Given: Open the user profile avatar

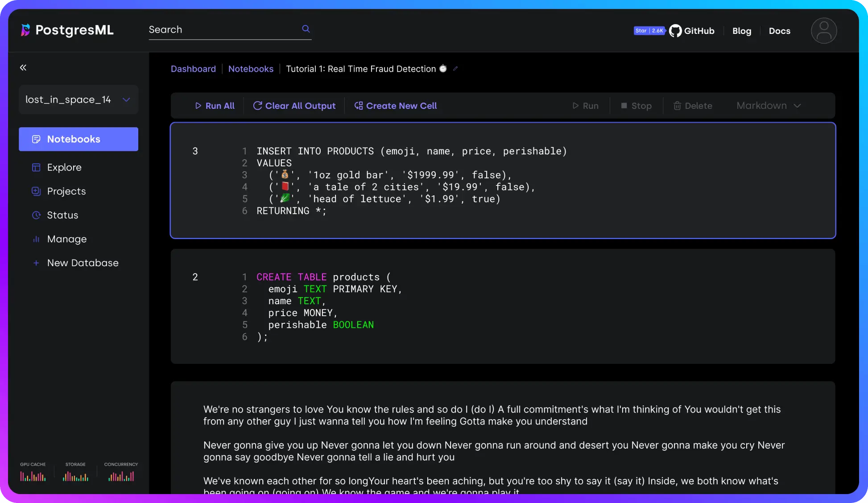Looking at the screenshot, I should click(x=823, y=31).
